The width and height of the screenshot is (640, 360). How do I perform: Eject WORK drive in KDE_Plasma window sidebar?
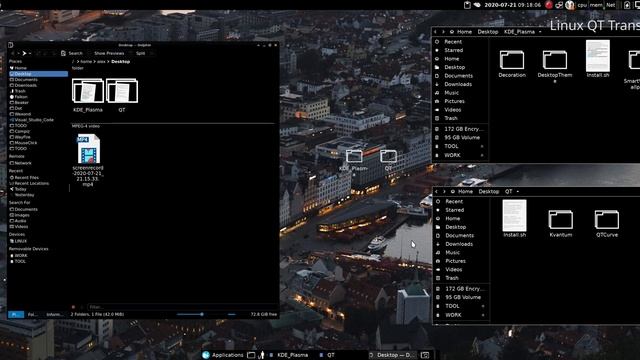point(482,155)
